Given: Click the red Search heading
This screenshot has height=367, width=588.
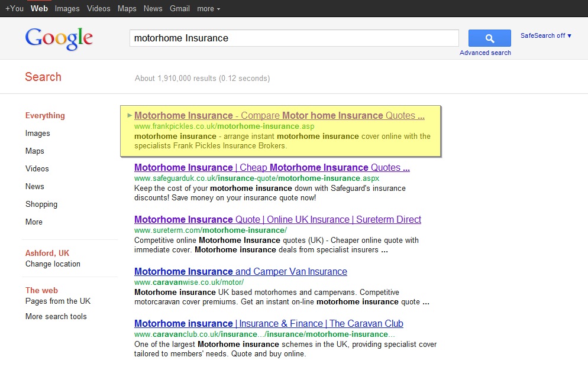Looking at the screenshot, I should click(43, 77).
